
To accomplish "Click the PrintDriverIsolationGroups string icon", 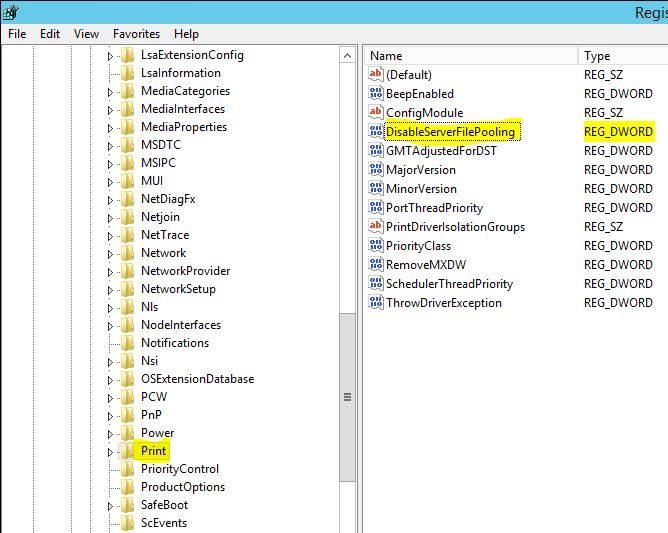I will pyautogui.click(x=376, y=226).
